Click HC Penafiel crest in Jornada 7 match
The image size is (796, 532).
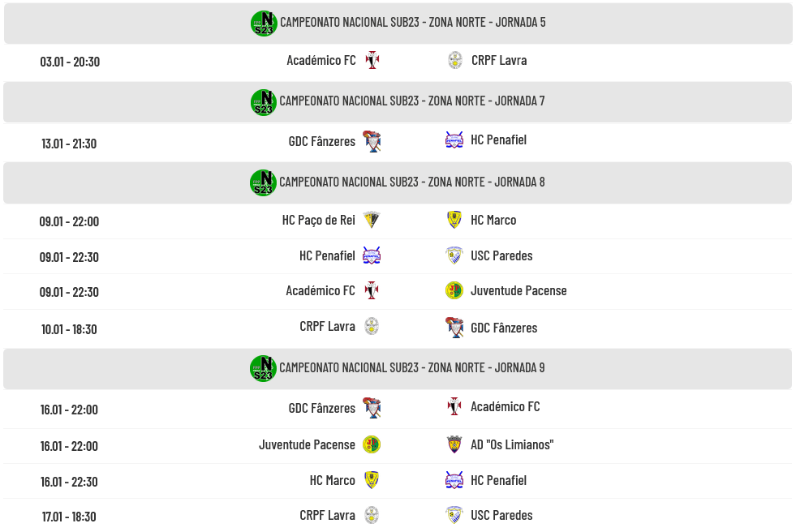(x=454, y=139)
